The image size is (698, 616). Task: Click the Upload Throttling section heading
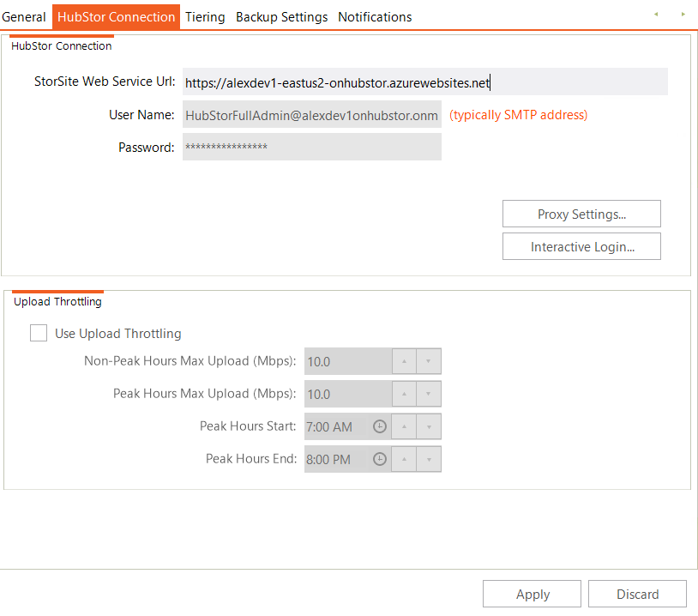point(57,301)
